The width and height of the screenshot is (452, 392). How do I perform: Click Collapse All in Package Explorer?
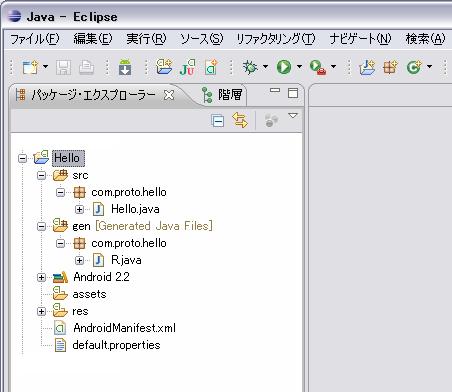218,121
